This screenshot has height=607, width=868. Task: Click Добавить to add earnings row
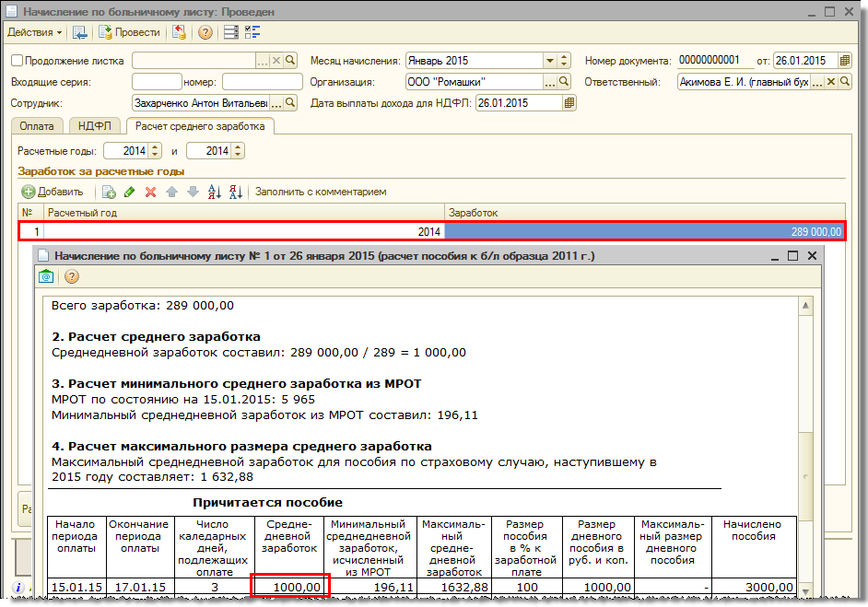click(53, 192)
